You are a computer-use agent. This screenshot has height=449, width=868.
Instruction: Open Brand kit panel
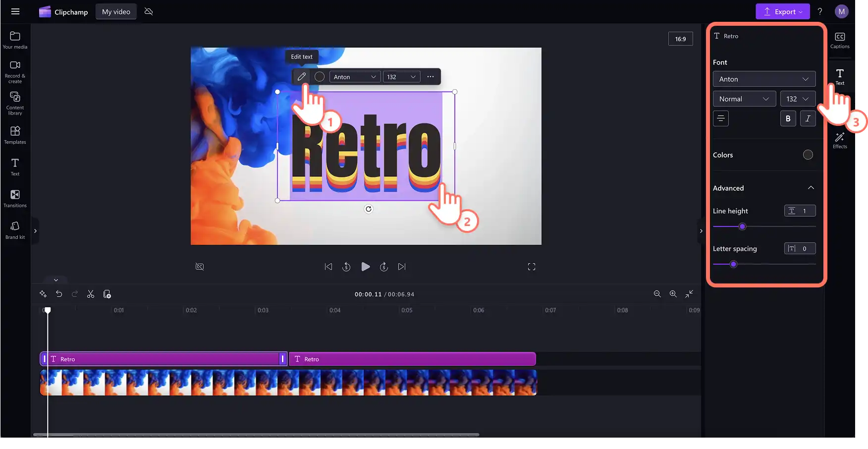click(x=15, y=230)
